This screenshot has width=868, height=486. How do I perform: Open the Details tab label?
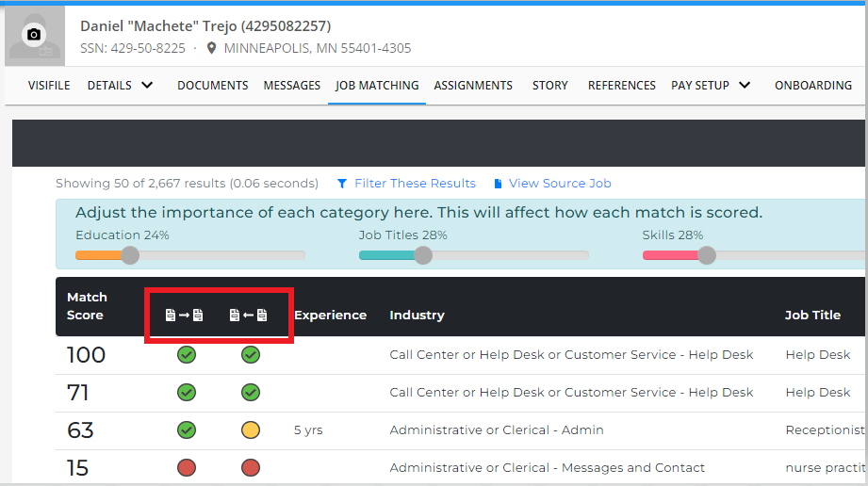109,86
